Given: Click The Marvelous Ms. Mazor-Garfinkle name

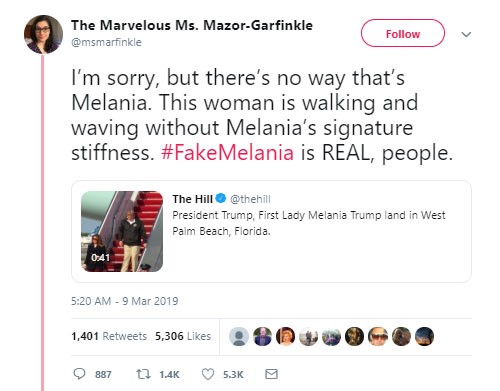Looking at the screenshot, I should 192,25.
